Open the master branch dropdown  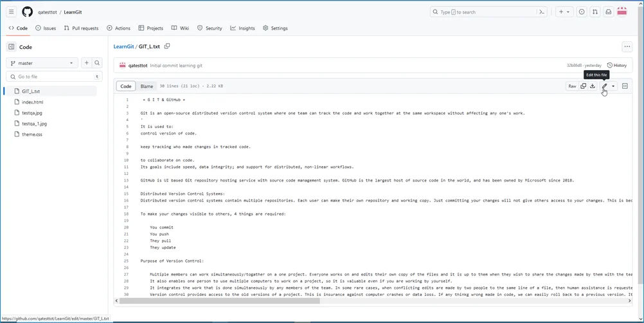tap(42, 63)
